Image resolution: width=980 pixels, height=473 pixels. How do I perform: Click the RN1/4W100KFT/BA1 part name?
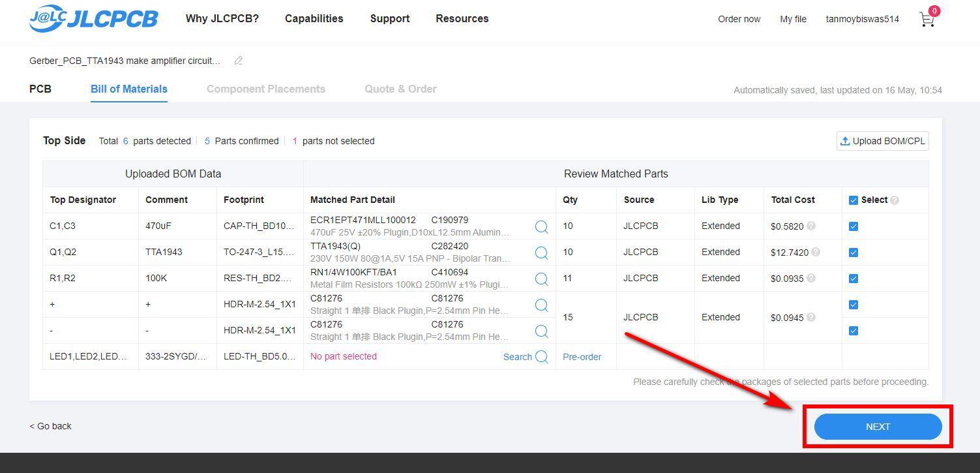353,272
